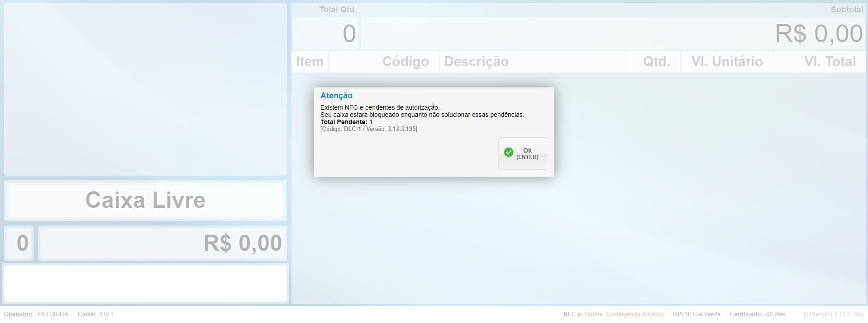Click the left panel R$ 0,00 amount
The width and height of the screenshot is (868, 323).
[162, 243]
